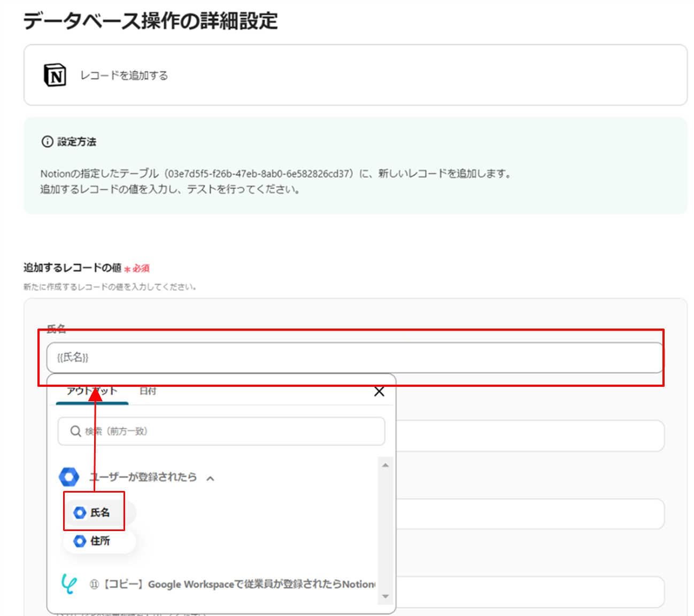Viewport: 694px width, 616px height.
Task: Click the 氏名 input field containing {{氏名}}
Action: point(353,357)
